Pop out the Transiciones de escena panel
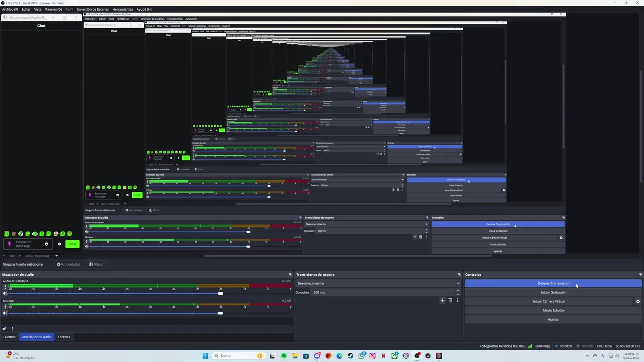Image resolution: width=644 pixels, height=362 pixels. click(459, 275)
